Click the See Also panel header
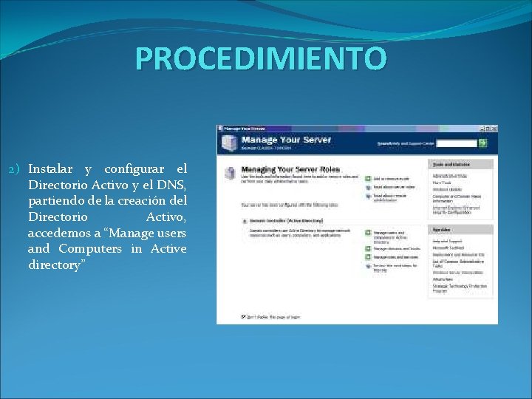 coord(460,230)
